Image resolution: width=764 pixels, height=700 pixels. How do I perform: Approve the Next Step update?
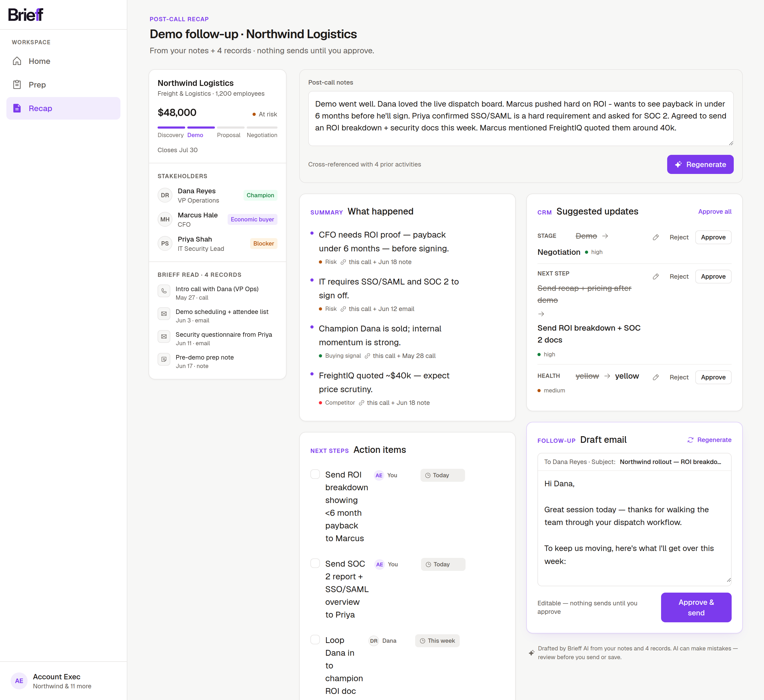pos(713,277)
